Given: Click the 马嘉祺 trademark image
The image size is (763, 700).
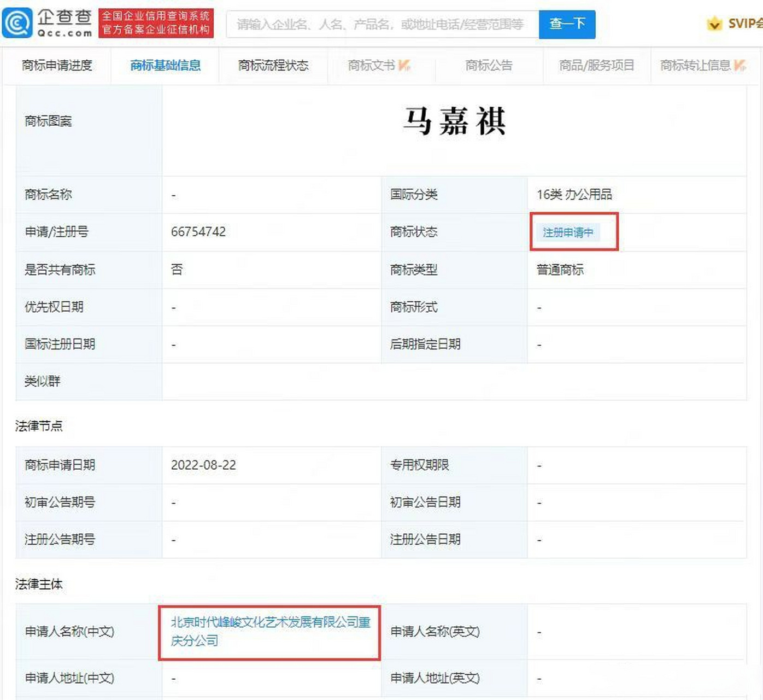Looking at the screenshot, I should click(x=454, y=121).
